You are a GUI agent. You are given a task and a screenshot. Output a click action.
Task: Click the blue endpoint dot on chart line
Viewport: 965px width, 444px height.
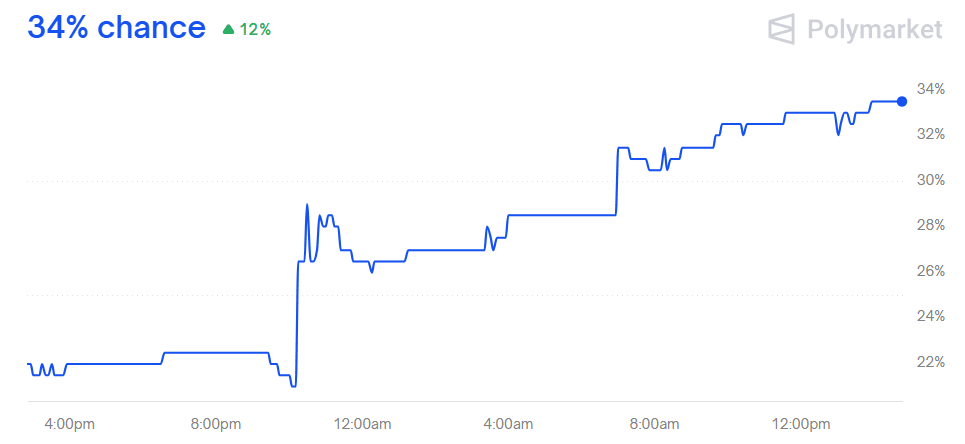[x=902, y=101]
